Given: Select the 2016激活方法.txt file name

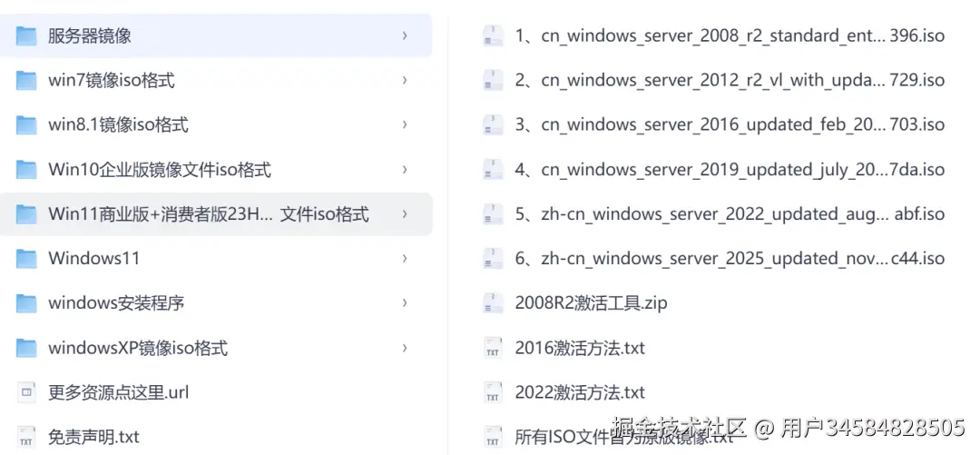Looking at the screenshot, I should (x=580, y=347).
